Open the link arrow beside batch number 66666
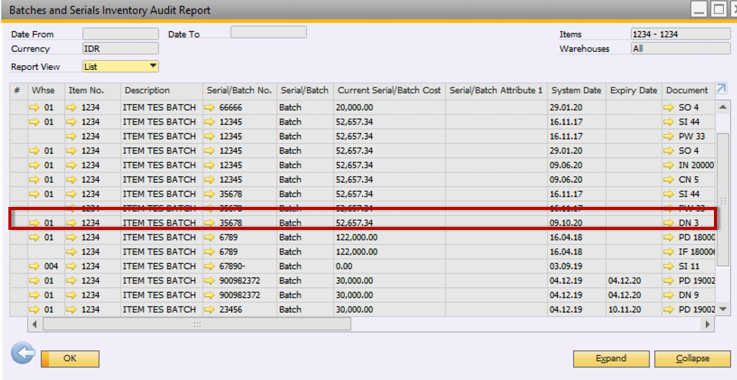737x380 pixels. tap(210, 108)
